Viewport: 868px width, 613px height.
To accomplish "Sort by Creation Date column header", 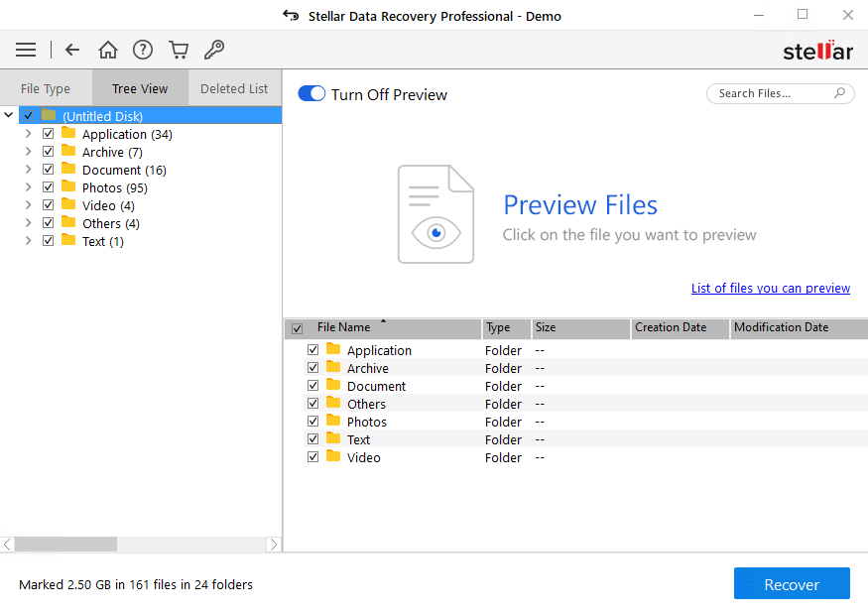I will click(x=680, y=327).
